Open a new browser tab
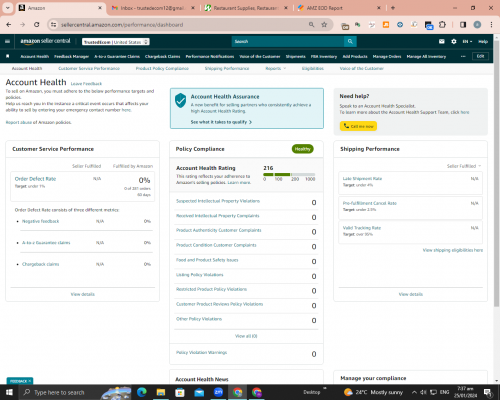Image resolution: width=500 pixels, height=400 pixels. (393, 8)
